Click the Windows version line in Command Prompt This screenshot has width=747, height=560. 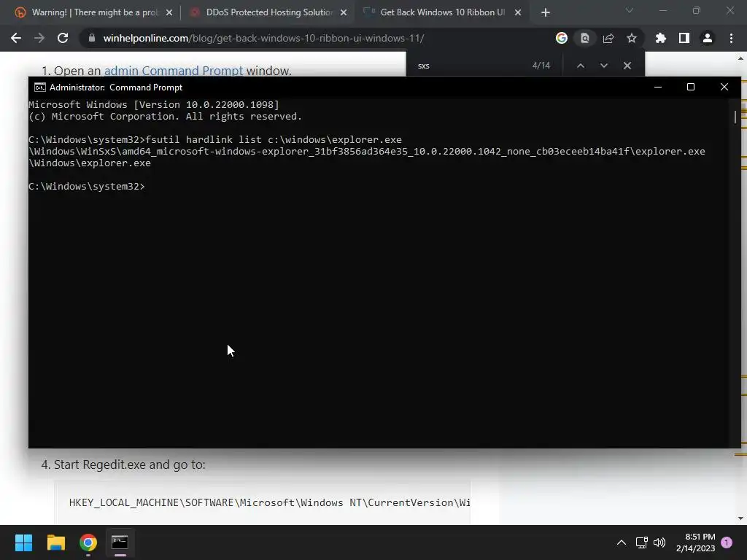(154, 105)
